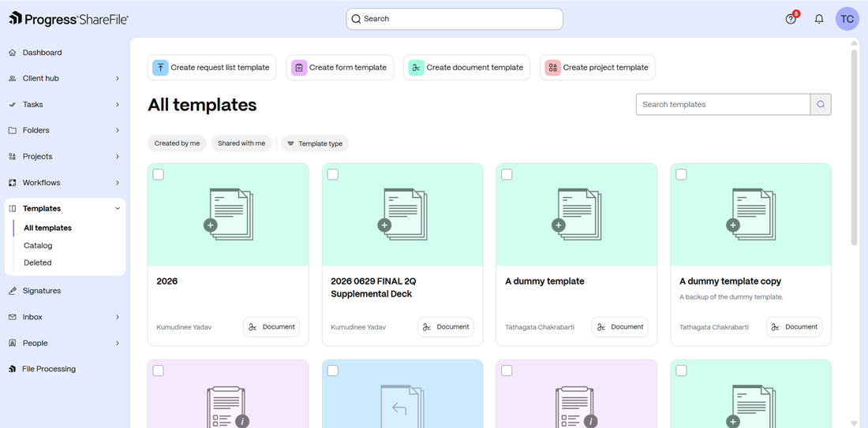Image resolution: width=868 pixels, height=428 pixels.
Task: Click the Client hub people icon
Action: point(12,79)
